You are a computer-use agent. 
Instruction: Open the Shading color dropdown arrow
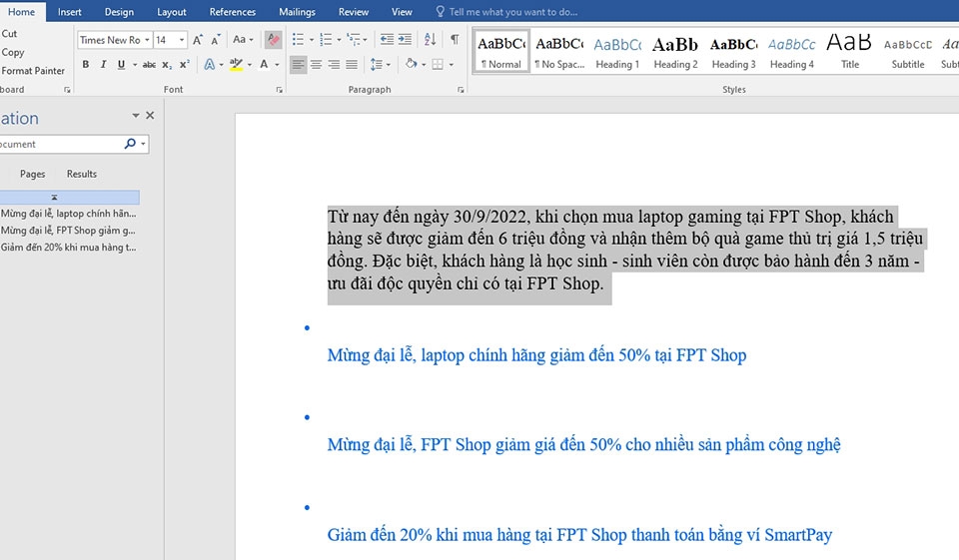coord(424,64)
